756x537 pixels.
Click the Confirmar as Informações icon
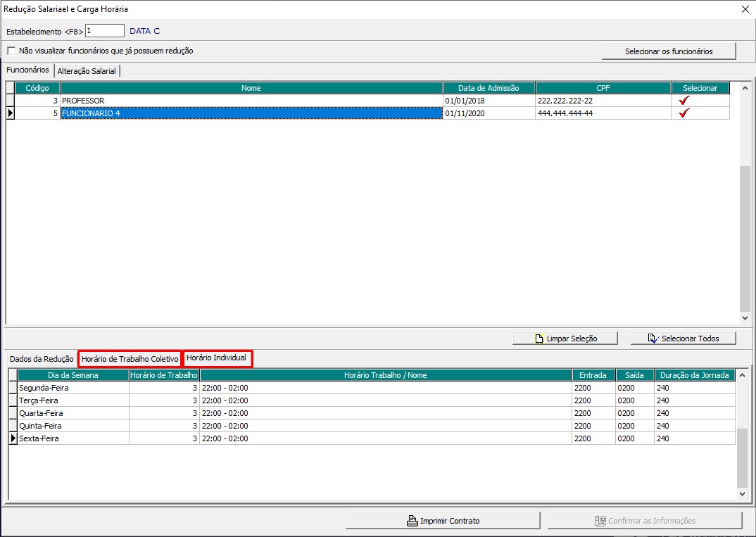[600, 521]
